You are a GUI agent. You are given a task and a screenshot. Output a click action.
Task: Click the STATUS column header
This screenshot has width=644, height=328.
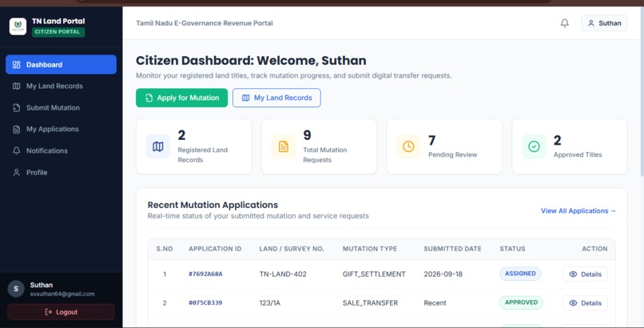coord(512,249)
